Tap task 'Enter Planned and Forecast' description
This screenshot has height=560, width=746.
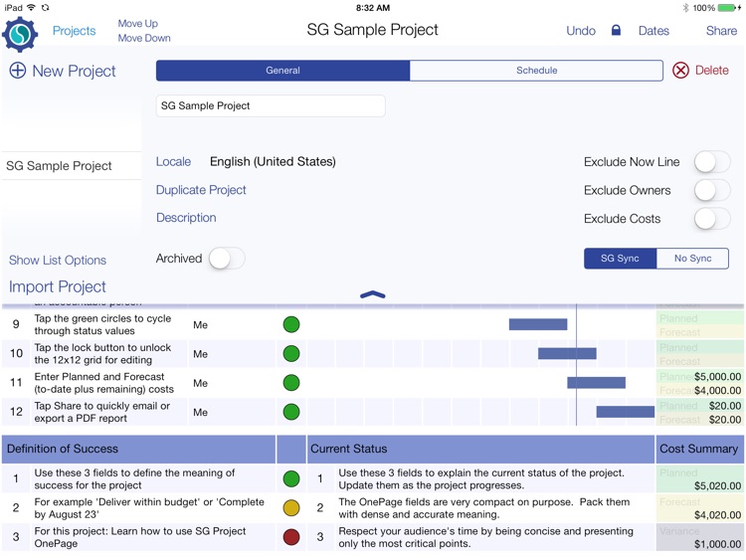click(103, 383)
